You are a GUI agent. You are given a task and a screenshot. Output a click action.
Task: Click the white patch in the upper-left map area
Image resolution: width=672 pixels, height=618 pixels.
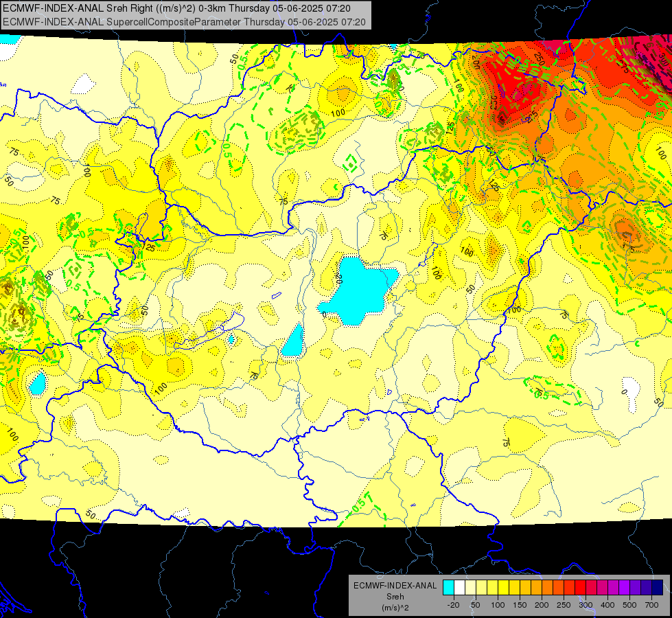tap(83, 84)
